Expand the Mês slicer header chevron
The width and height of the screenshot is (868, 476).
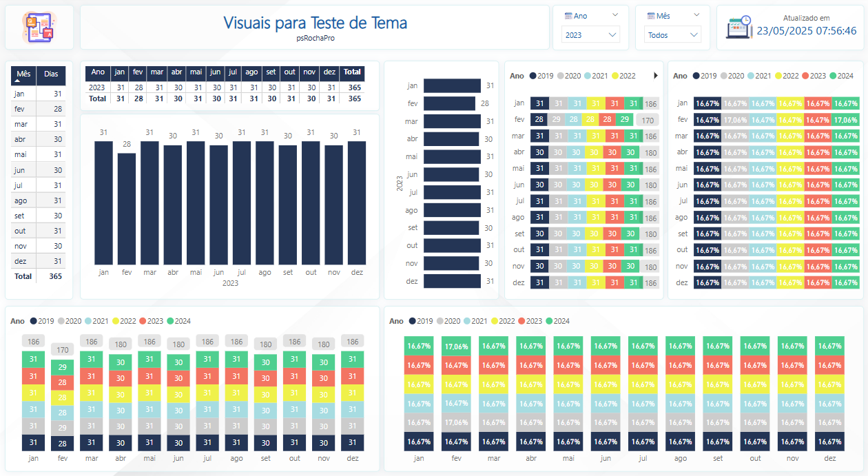(696, 15)
